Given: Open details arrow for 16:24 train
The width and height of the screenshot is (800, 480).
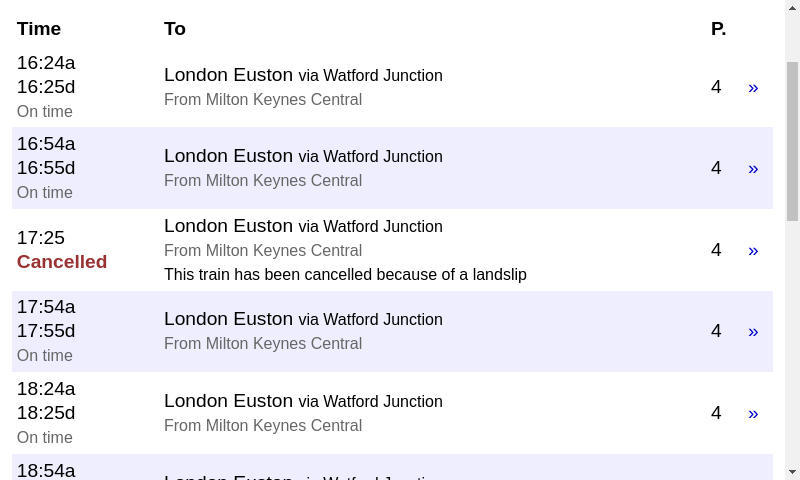Looking at the screenshot, I should [753, 88].
